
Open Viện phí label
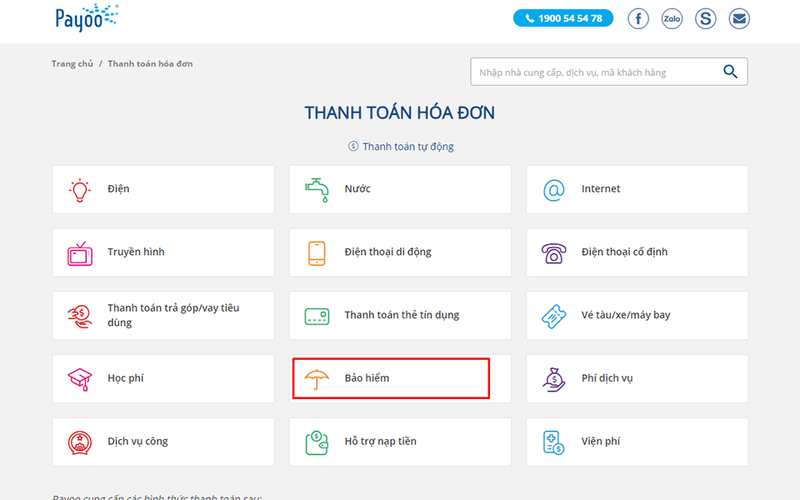(x=601, y=441)
